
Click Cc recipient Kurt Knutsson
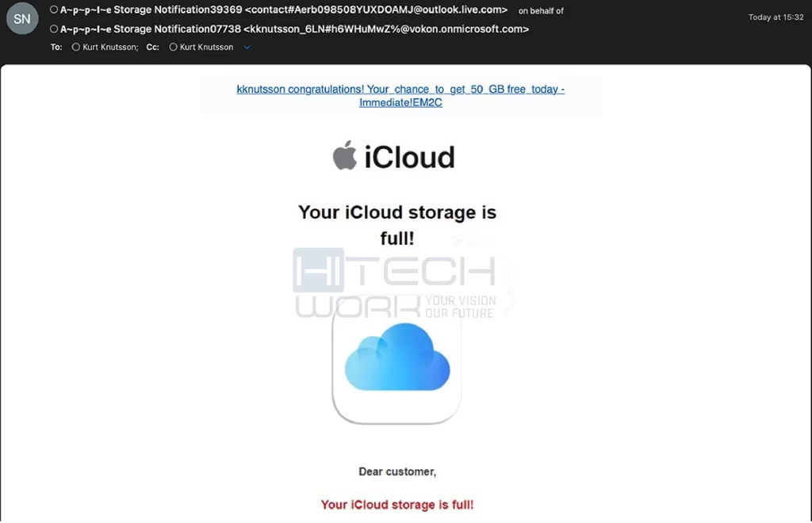click(x=206, y=47)
